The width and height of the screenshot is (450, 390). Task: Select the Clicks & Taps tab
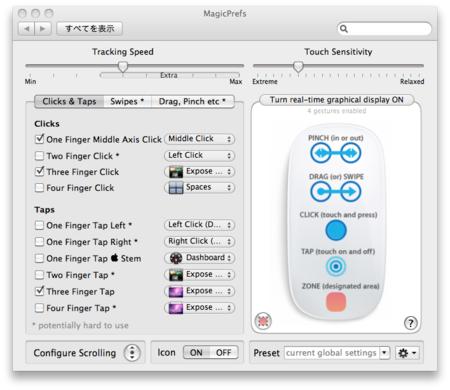69,101
